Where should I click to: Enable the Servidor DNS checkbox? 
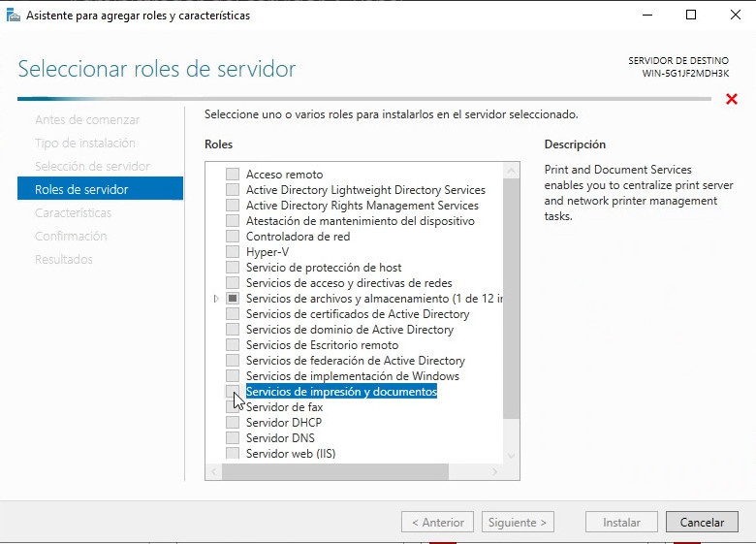(x=233, y=438)
